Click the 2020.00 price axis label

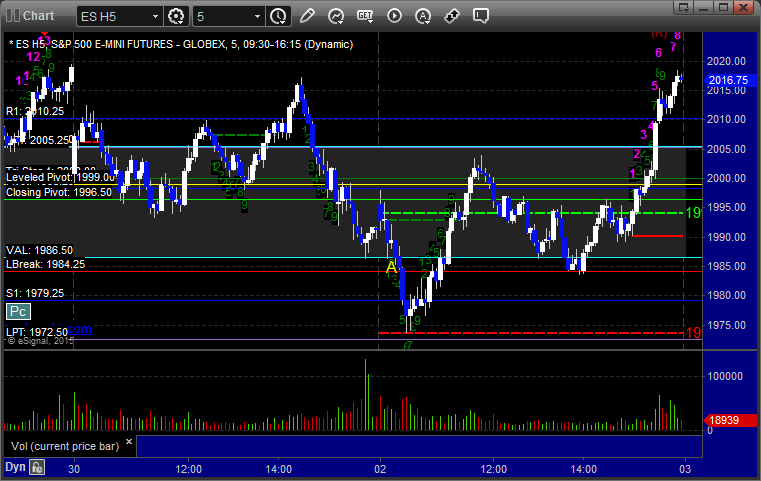726,61
